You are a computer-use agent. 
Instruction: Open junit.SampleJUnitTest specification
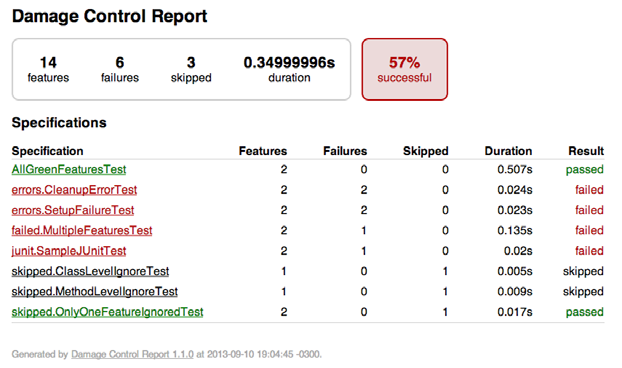click(69, 251)
